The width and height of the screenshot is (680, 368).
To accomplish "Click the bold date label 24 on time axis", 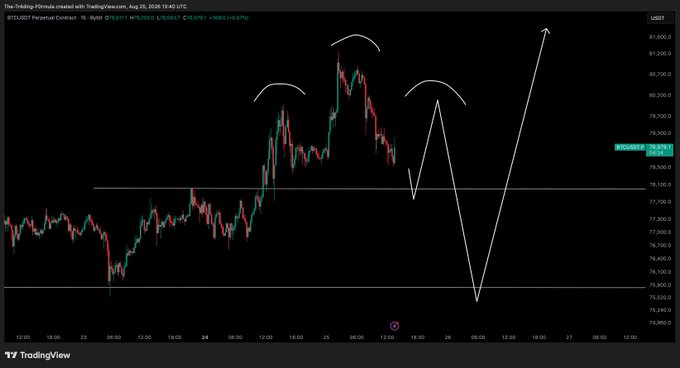I will tap(205, 337).
